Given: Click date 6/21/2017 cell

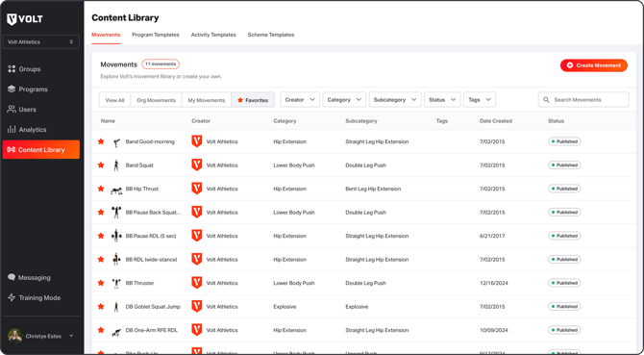Looking at the screenshot, I should point(492,236).
